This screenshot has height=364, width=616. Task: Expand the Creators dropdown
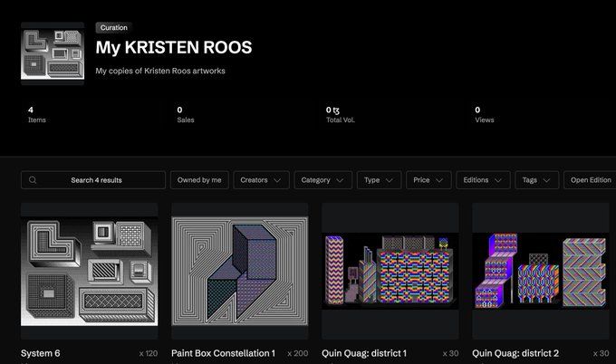point(261,180)
